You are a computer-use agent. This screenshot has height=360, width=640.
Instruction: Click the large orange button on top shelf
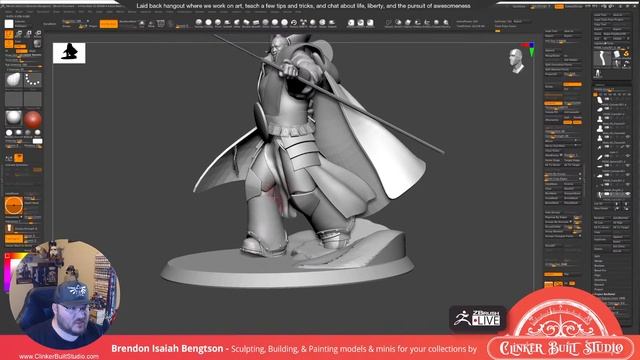[x=109, y=24]
